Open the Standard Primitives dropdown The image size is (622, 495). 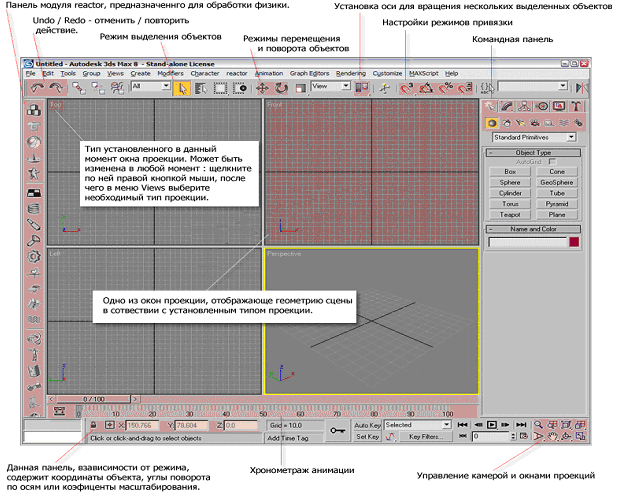coord(534,137)
